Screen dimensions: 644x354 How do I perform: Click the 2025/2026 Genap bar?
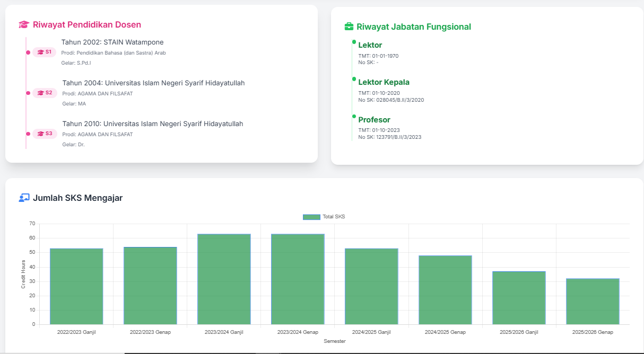coord(593,301)
